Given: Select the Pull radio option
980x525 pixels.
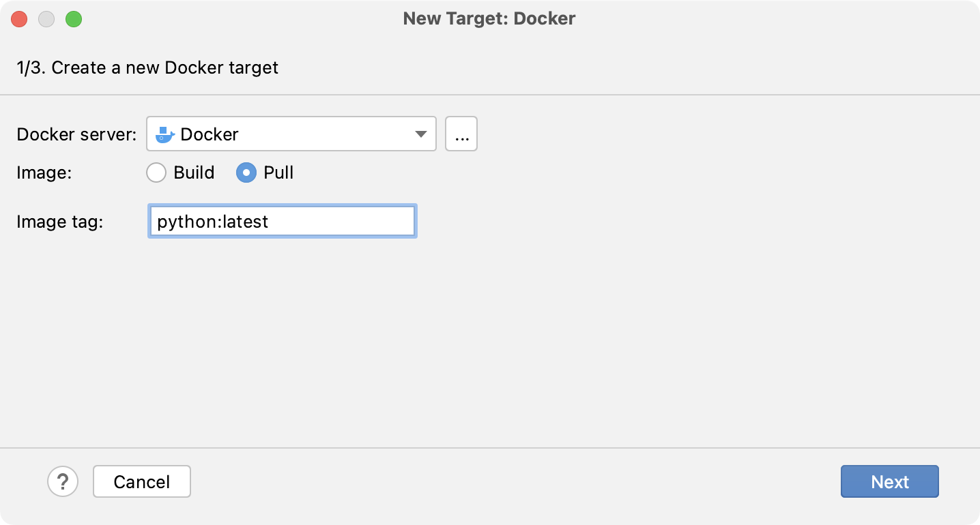Looking at the screenshot, I should [x=246, y=172].
